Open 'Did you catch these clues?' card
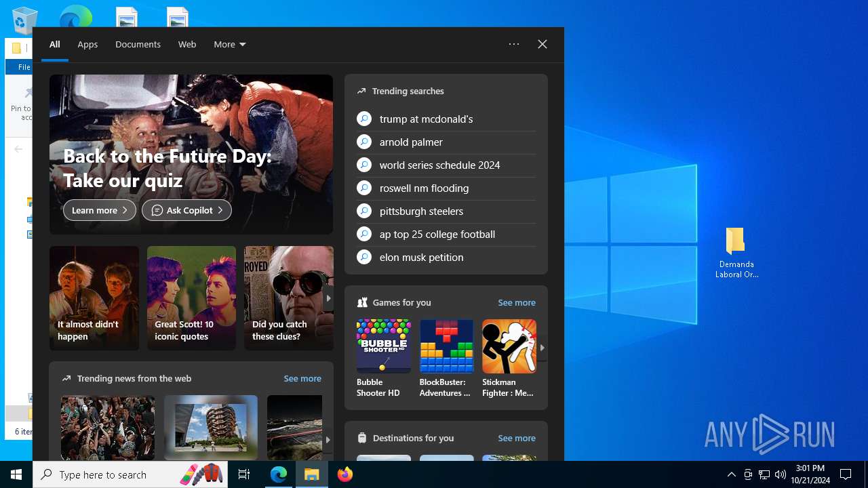Screen dimensions: 868x488 (x=289, y=298)
